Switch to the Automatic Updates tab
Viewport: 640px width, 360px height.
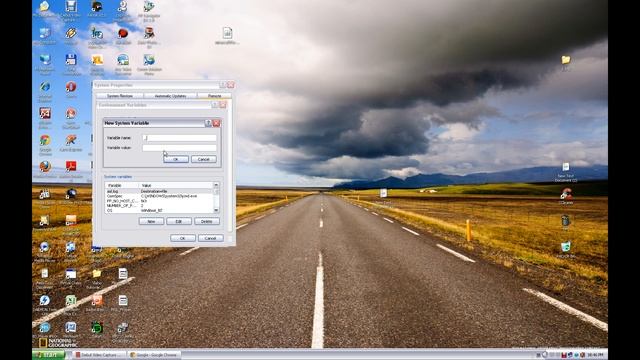171,96
